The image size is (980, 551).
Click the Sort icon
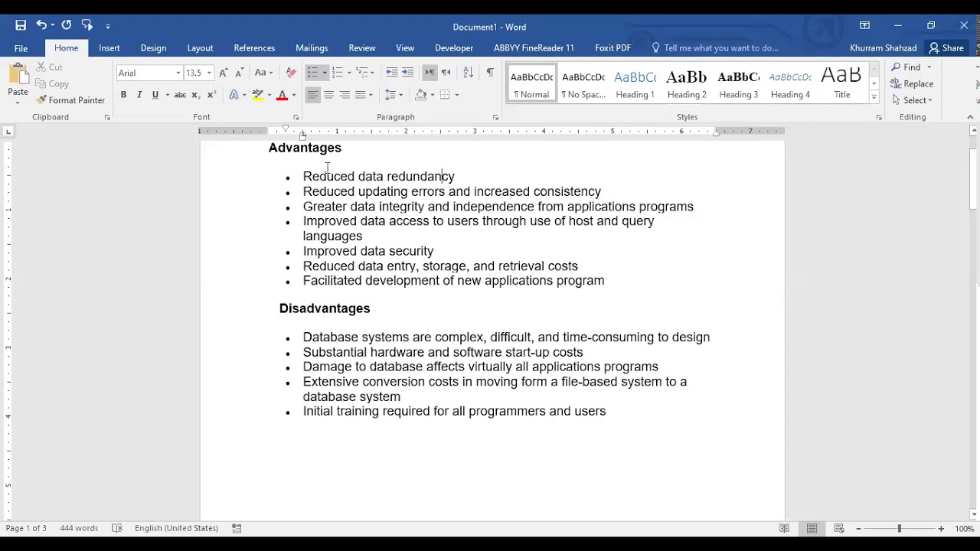point(468,73)
